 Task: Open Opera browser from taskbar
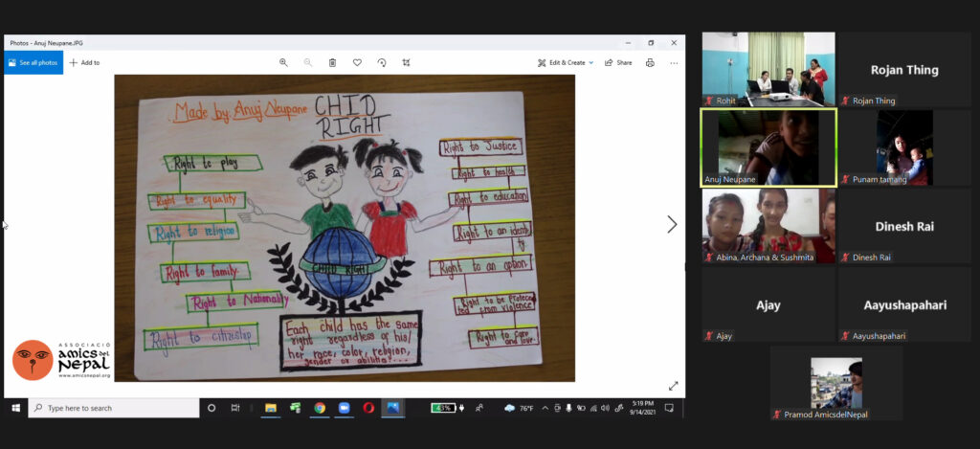tap(368, 408)
